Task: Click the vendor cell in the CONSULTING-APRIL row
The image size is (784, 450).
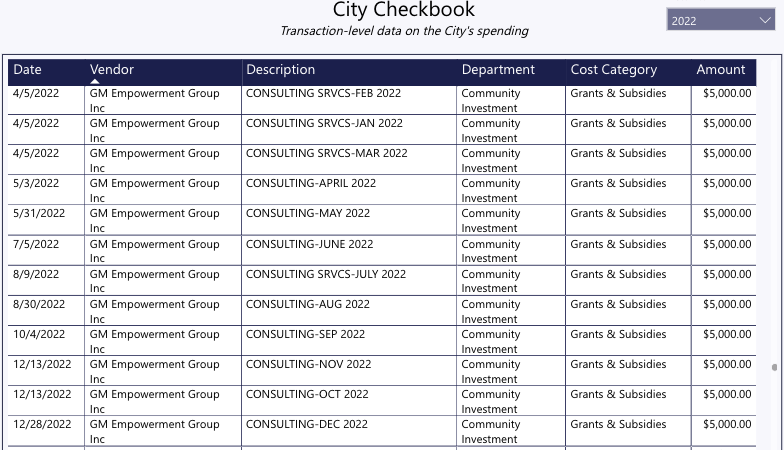Action: point(163,190)
